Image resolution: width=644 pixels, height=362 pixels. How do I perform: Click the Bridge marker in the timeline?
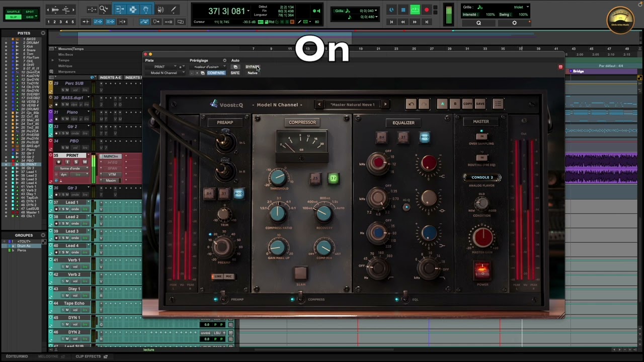click(578, 71)
